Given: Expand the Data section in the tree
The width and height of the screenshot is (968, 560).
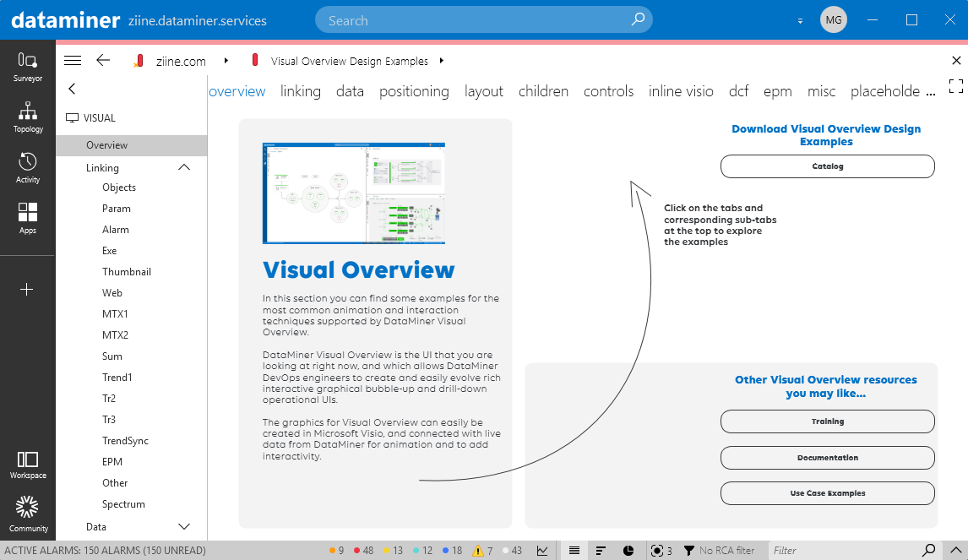Looking at the screenshot, I should [x=184, y=526].
